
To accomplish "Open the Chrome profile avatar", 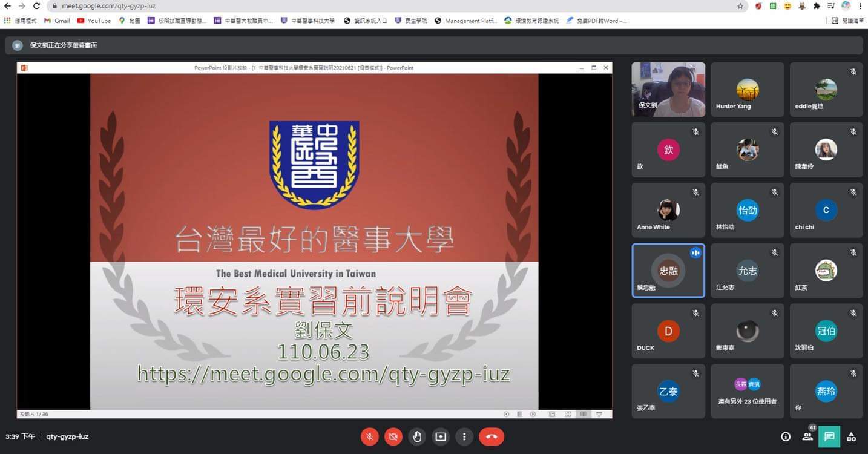I will tap(846, 6).
